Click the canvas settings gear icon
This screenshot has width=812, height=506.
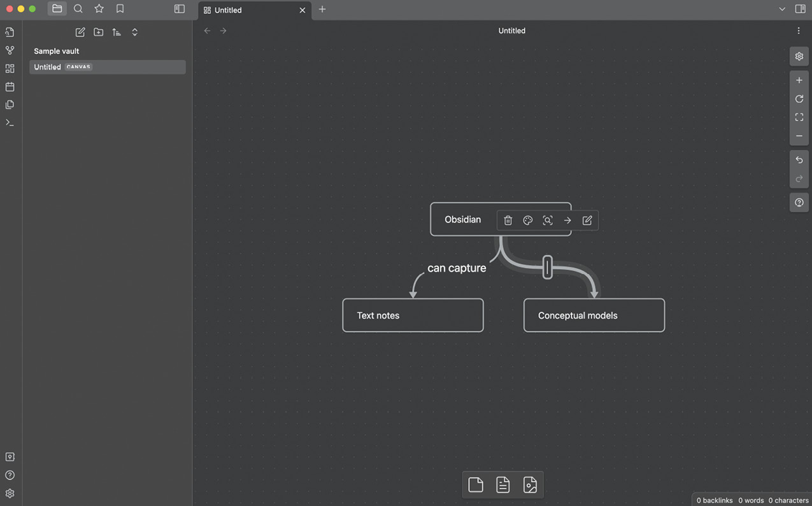coord(799,56)
